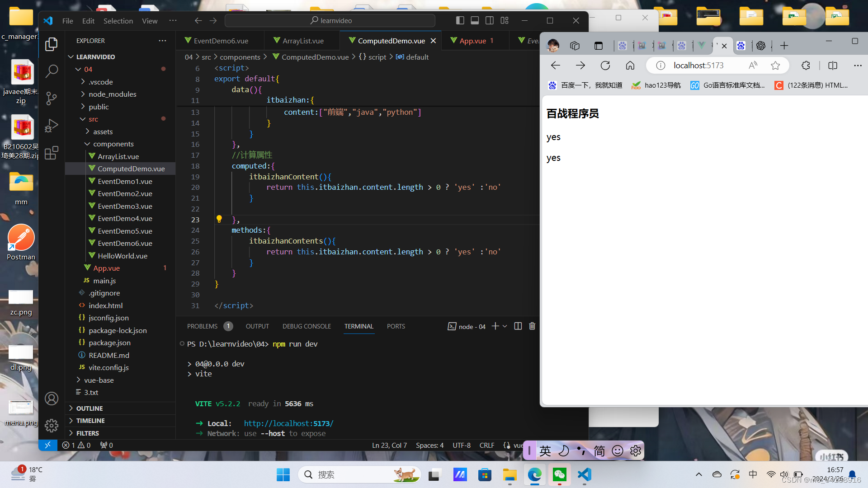Open the Run and Debug view

[52, 126]
